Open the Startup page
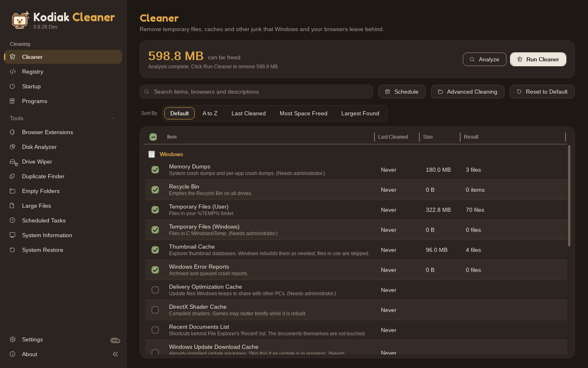This screenshot has height=368, width=588. (x=63, y=86)
